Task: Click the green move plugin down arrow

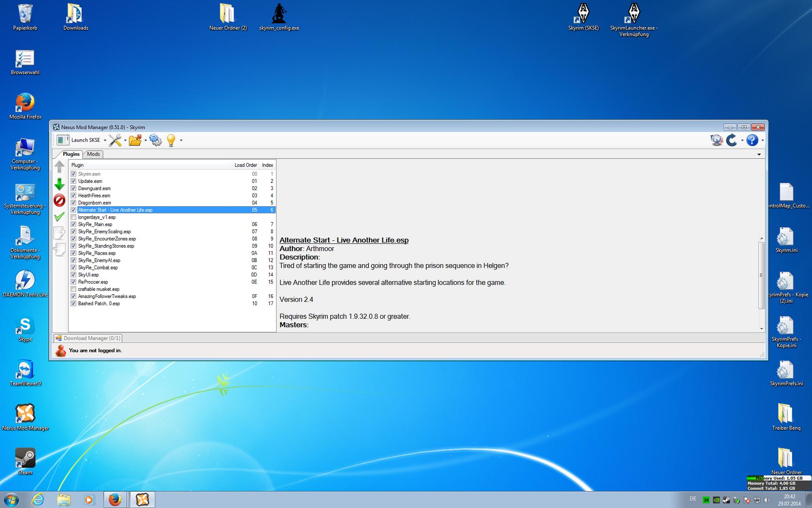Action: coord(59,184)
